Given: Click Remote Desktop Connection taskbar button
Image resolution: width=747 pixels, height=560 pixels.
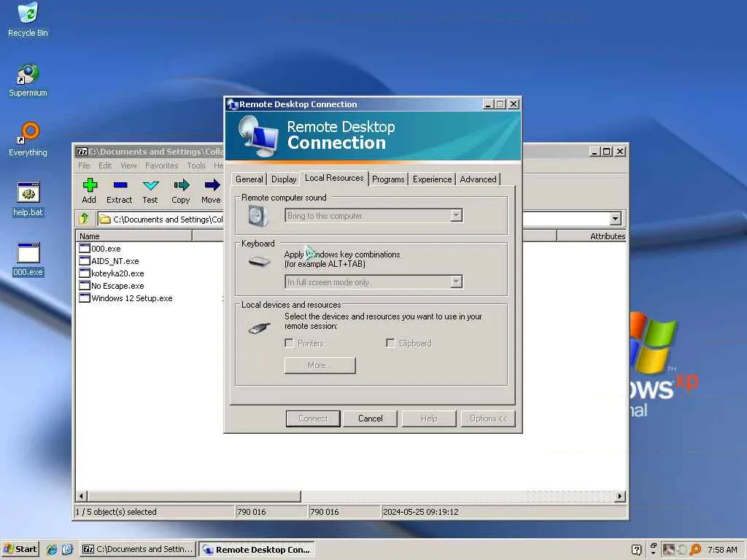Looking at the screenshot, I should (x=256, y=549).
